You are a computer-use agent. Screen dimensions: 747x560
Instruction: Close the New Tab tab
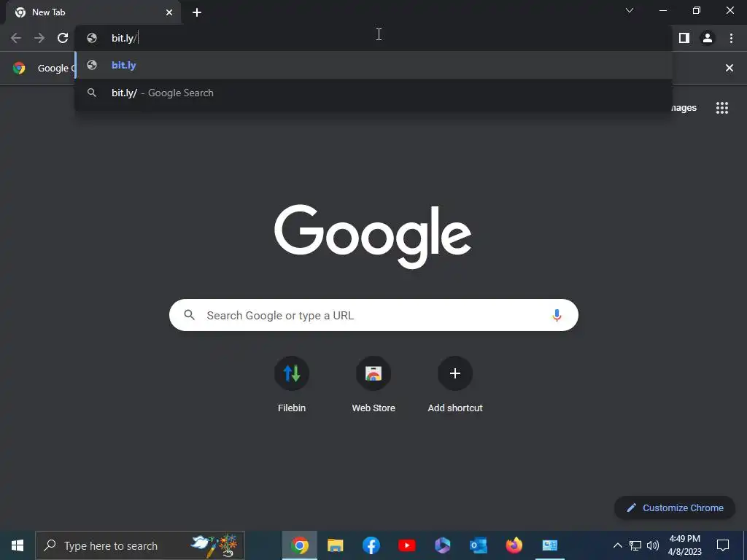169,12
